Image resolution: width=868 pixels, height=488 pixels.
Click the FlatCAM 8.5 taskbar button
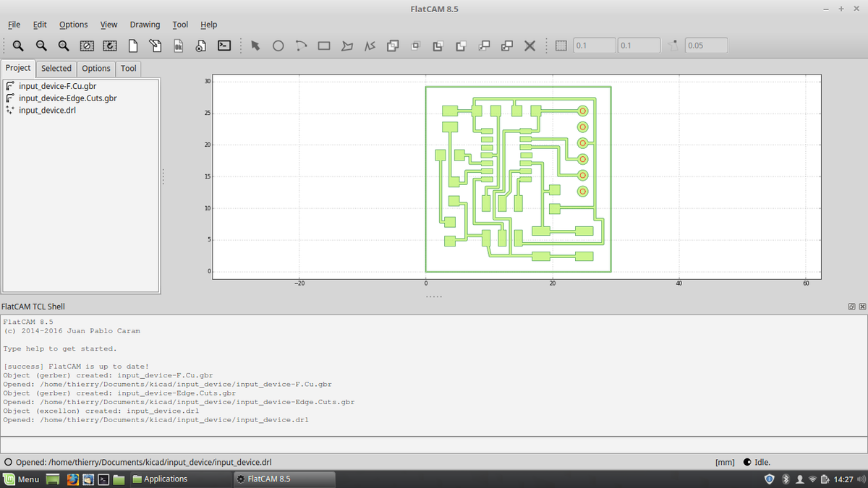(285, 479)
